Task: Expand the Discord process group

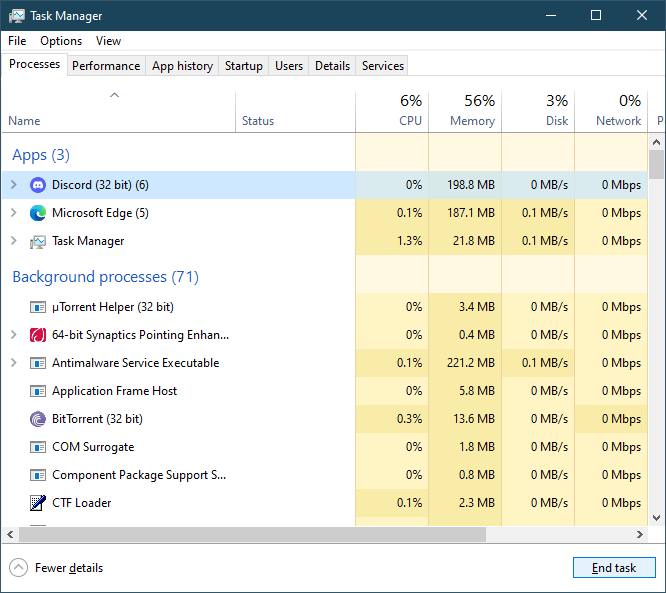Action: [13, 185]
